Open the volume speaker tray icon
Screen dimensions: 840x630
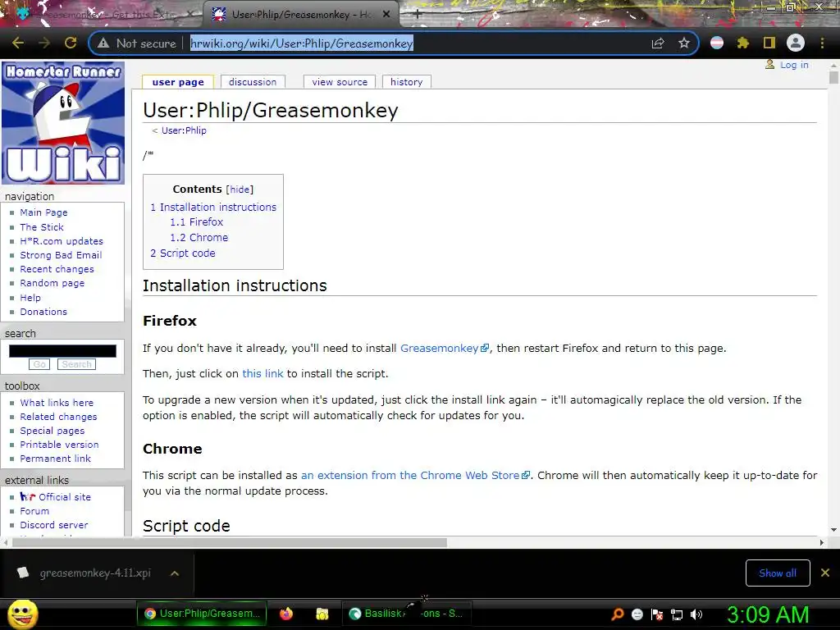(696, 614)
